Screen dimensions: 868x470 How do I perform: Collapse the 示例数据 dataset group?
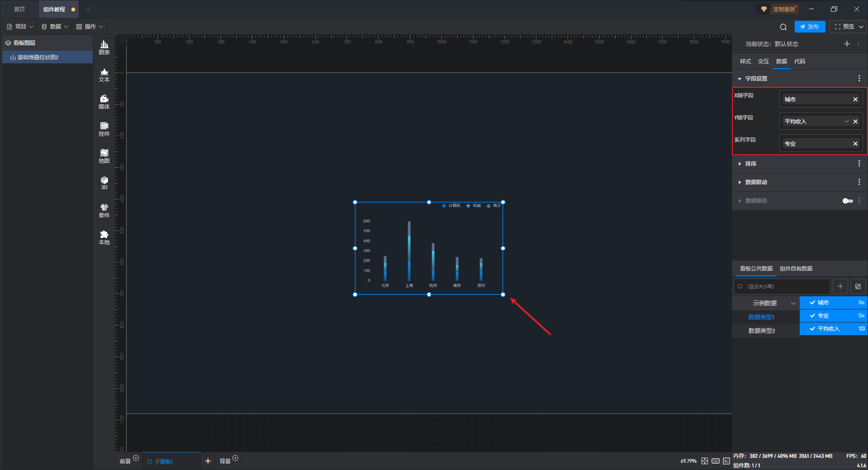coord(793,304)
